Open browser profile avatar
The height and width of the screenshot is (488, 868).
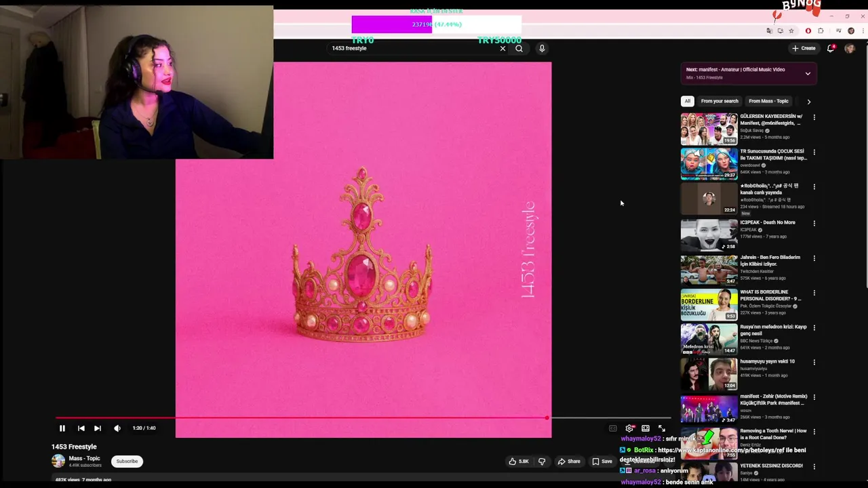(x=851, y=30)
